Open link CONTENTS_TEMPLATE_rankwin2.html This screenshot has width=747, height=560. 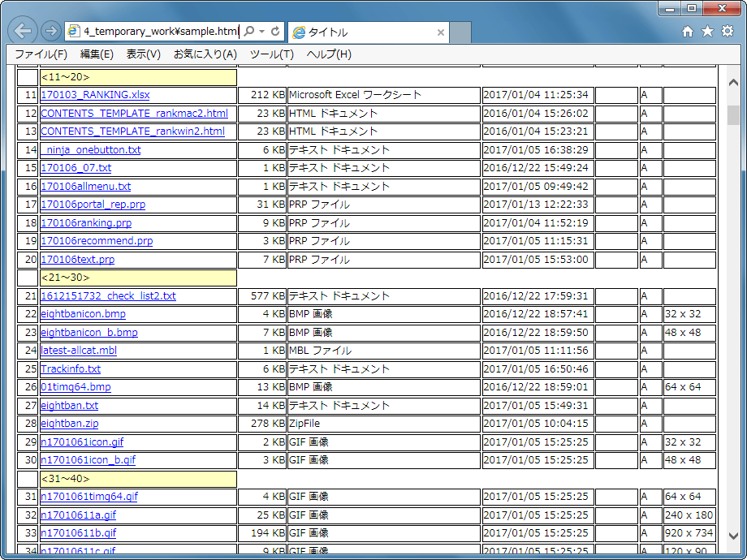[133, 131]
